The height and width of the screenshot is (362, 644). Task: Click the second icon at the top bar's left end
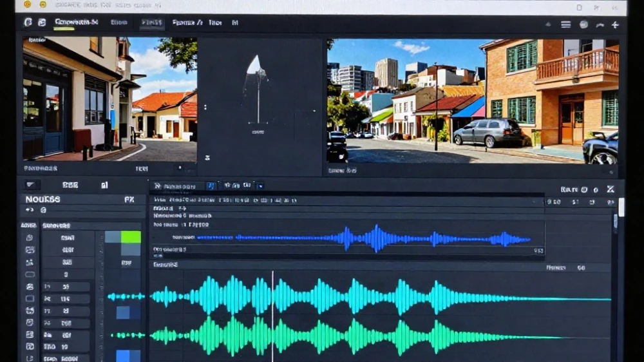point(42,22)
